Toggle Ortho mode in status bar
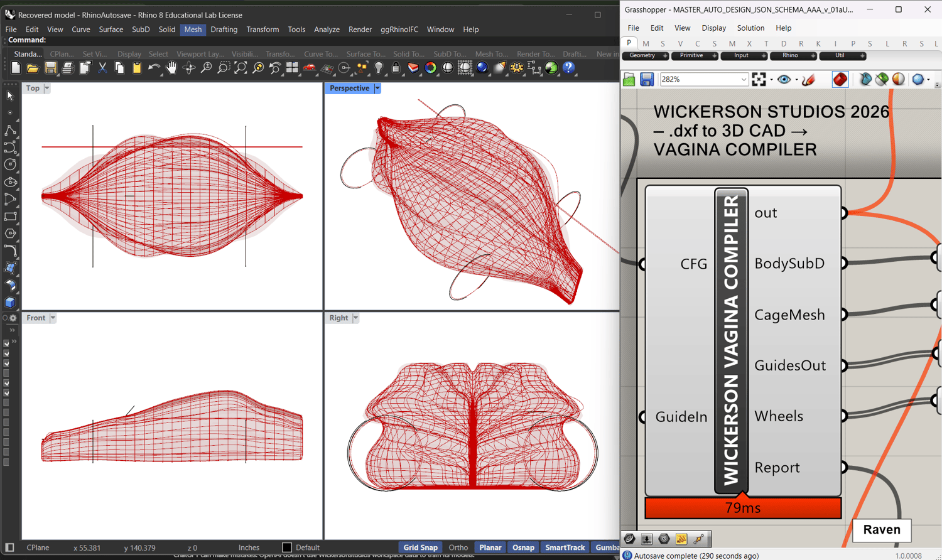This screenshot has width=942, height=560. click(458, 547)
